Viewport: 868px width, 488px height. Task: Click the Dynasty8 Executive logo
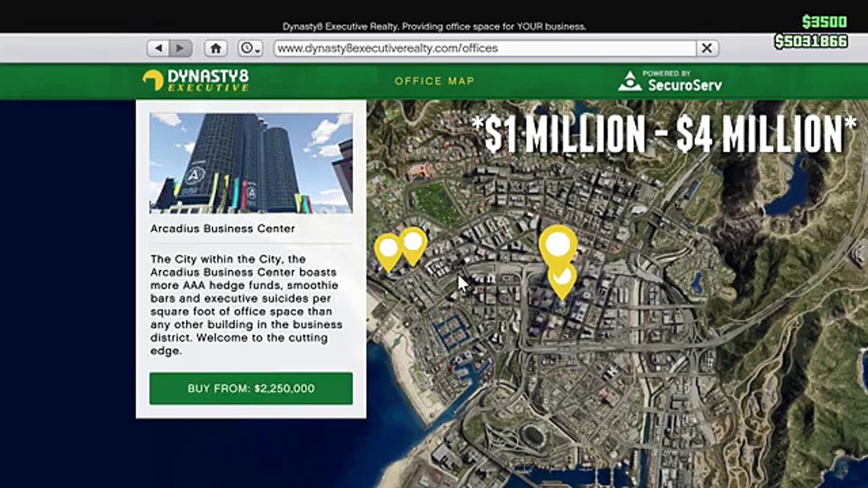[x=196, y=81]
